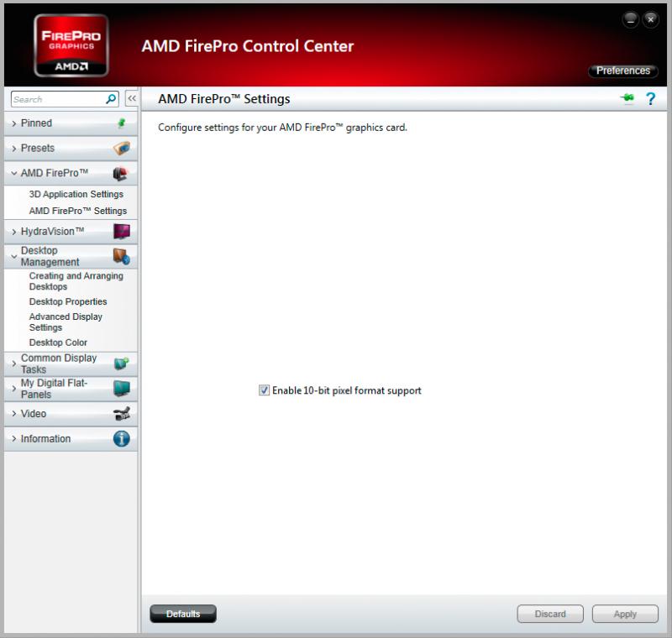Screen dimensions: 672x638
Task: Open Desktop Color page
Action: (x=58, y=343)
